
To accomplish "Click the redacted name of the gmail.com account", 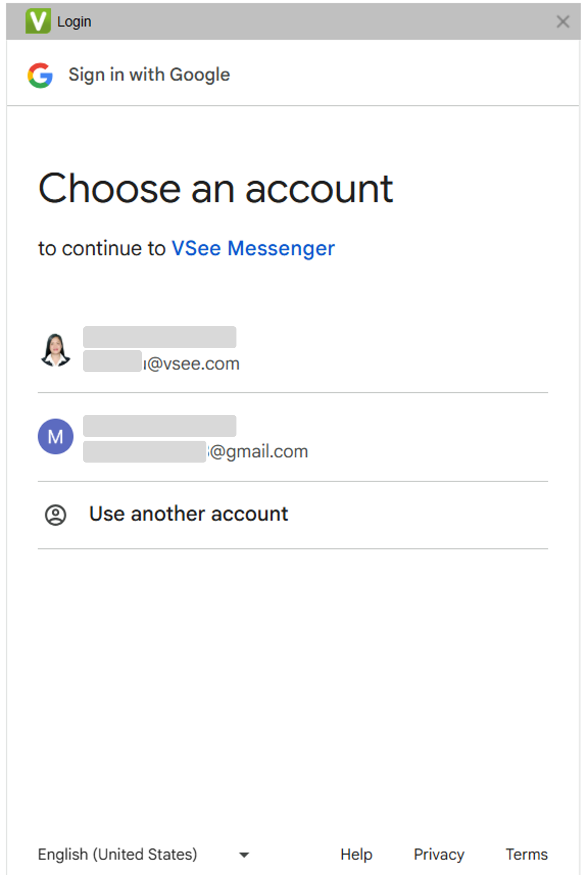I will pos(159,426).
